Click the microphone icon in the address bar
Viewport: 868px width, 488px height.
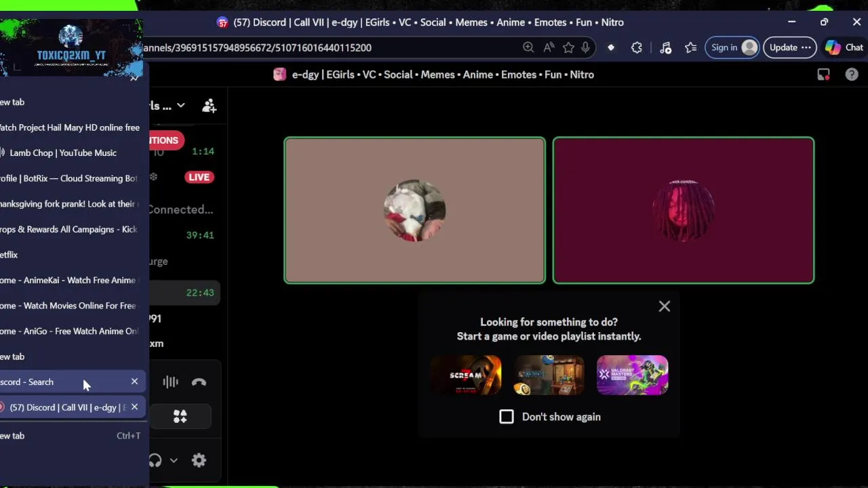(x=585, y=47)
